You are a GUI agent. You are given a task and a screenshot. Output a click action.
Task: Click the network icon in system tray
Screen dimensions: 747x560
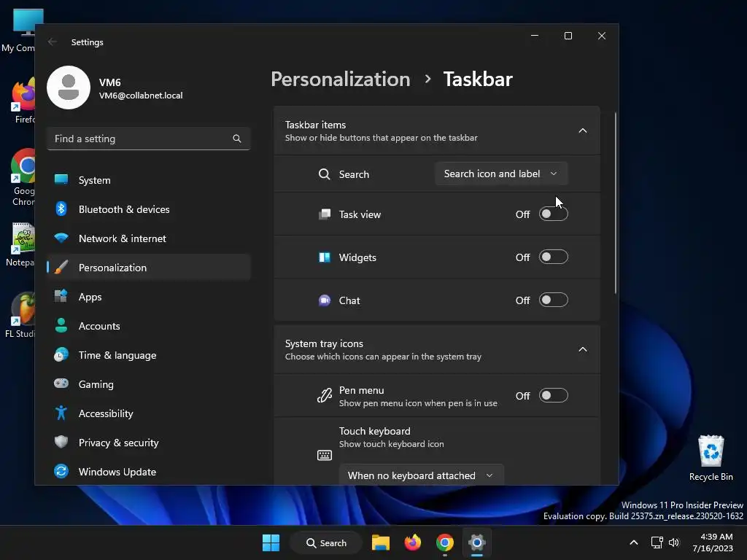click(657, 542)
